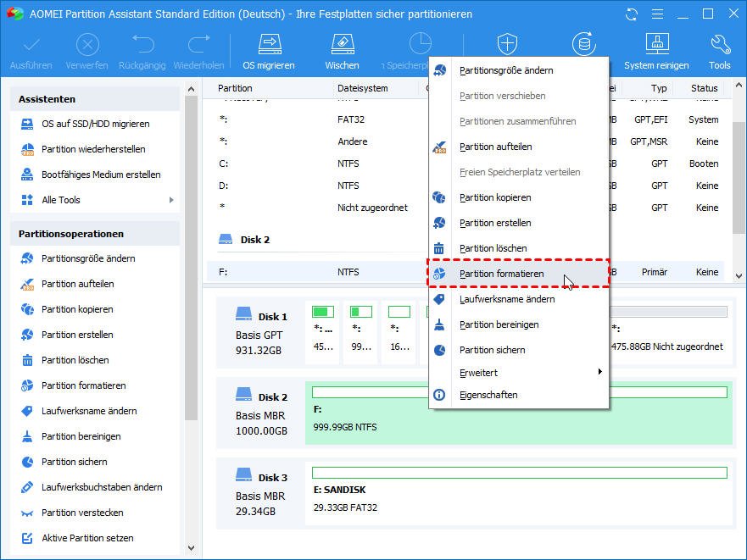Sort by the Status column header
Screen dimensions: 747x560
[704, 88]
